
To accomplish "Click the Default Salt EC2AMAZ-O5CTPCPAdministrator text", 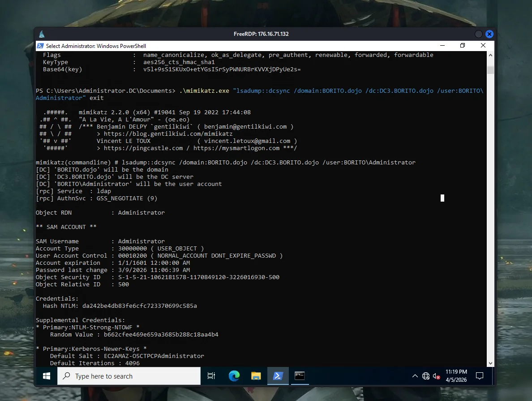I will tap(154, 356).
